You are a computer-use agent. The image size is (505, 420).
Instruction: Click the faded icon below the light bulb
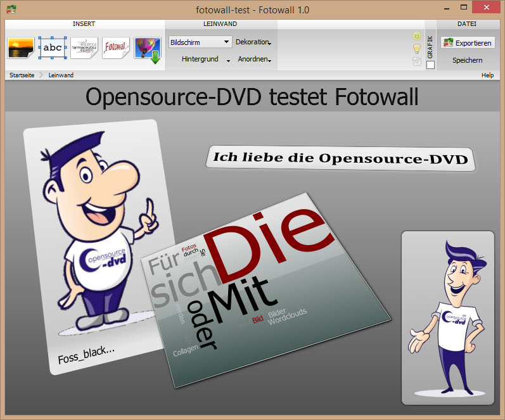pyautogui.click(x=416, y=61)
